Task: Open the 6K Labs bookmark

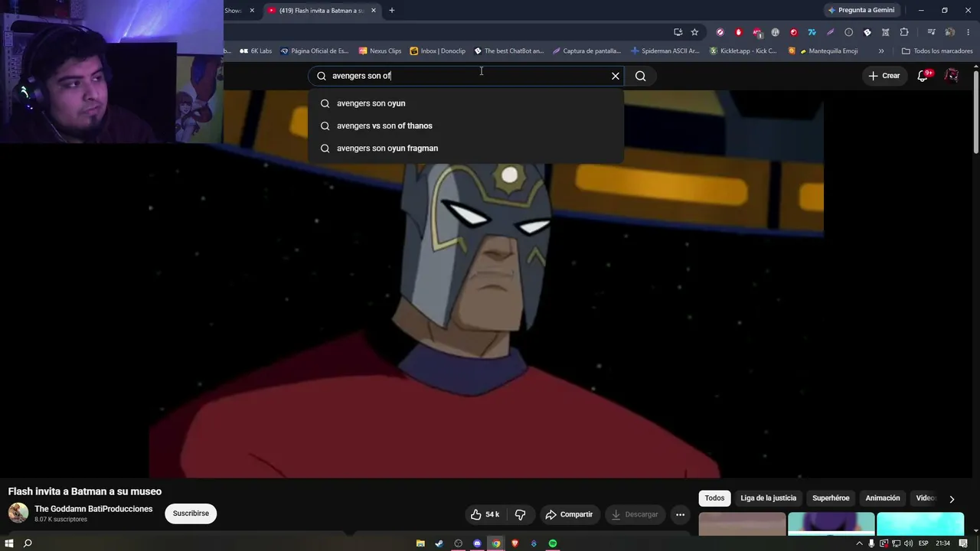Action: 256,51
